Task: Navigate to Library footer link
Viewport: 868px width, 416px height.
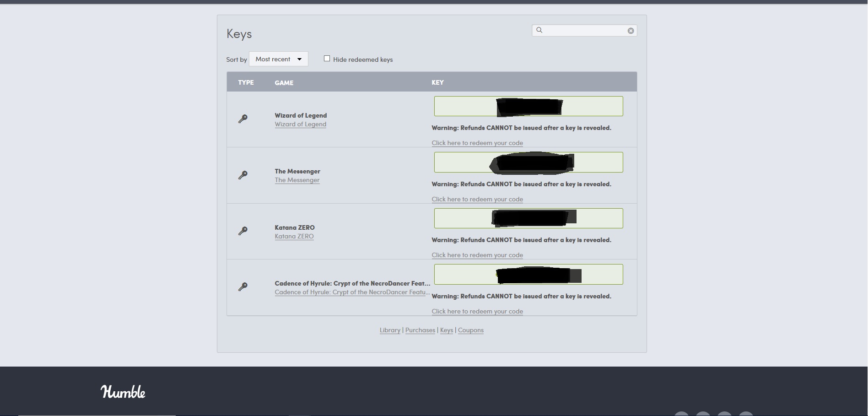Action: [390, 330]
